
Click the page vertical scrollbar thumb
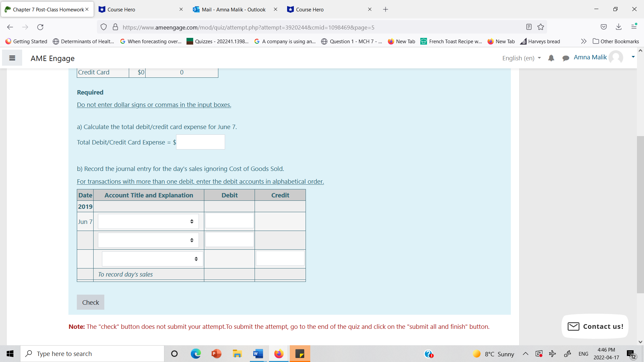click(640, 215)
